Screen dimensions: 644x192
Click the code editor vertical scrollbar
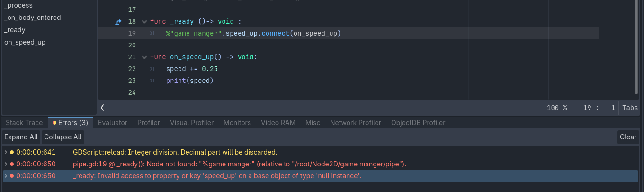click(636, 47)
